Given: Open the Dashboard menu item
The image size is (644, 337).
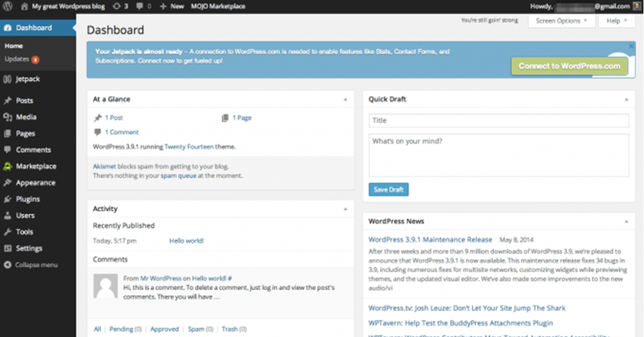Looking at the screenshot, I should (38, 27).
